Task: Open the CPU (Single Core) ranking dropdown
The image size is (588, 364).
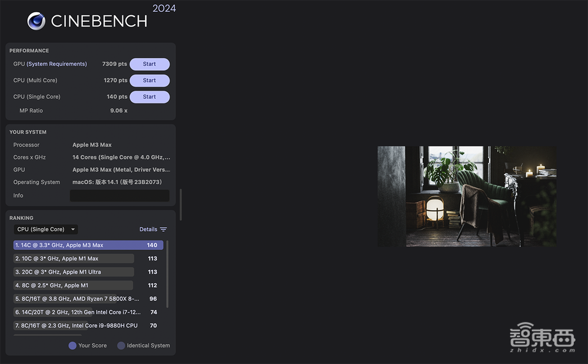Action: pyautogui.click(x=46, y=229)
